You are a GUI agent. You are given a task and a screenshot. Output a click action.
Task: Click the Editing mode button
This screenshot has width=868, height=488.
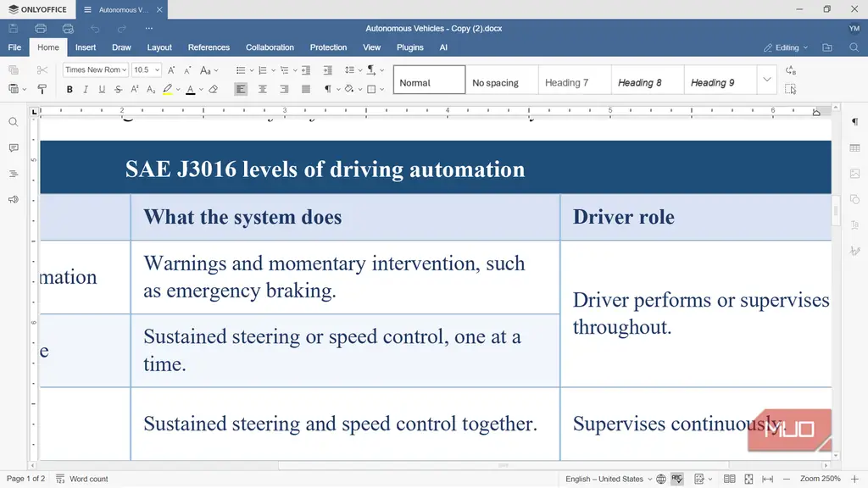coord(786,47)
